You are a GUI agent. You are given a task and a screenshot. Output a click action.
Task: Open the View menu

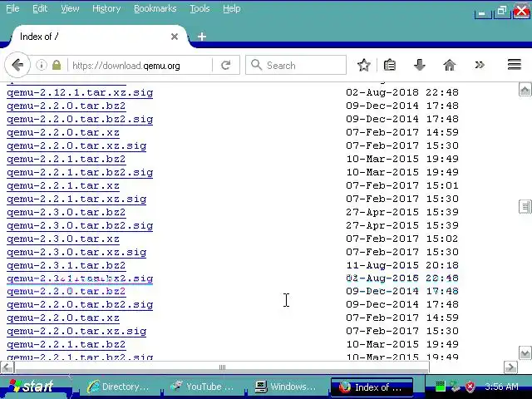[70, 8]
